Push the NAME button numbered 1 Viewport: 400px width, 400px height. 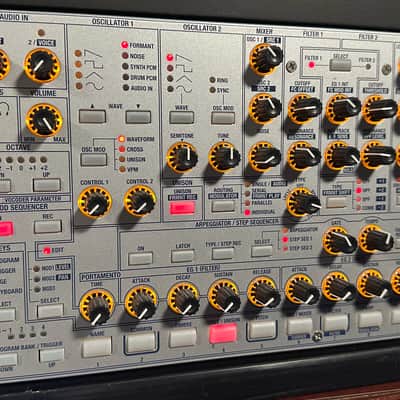click(x=97, y=347)
